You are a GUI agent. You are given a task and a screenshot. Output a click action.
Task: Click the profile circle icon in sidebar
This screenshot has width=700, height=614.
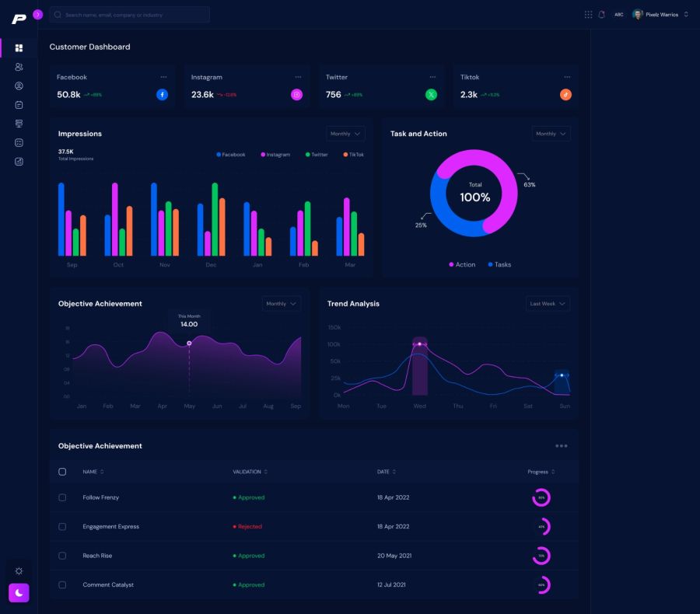point(19,86)
